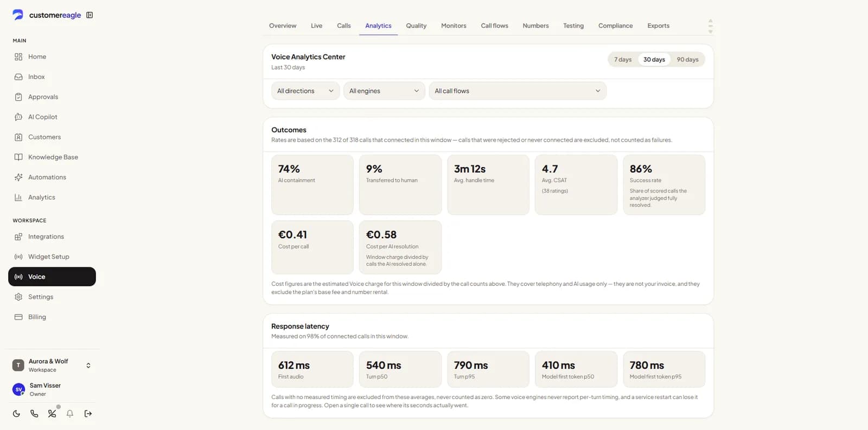868x430 pixels.
Task: Open Knowledge Base in the sidebar
Action: [52, 157]
